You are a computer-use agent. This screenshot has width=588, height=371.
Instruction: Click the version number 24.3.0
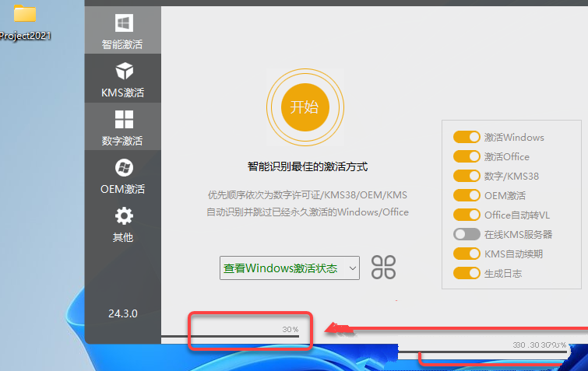tap(123, 313)
